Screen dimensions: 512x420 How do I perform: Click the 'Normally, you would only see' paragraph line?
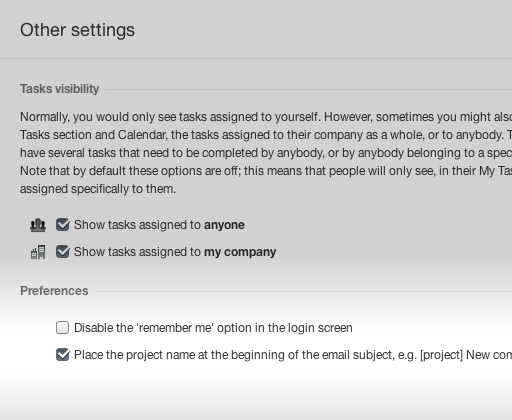click(x=266, y=117)
